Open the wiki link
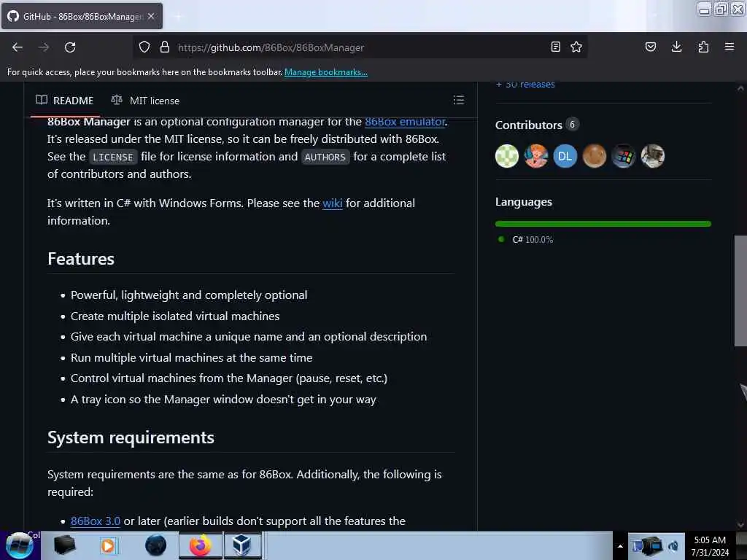Viewport: 747px width, 560px height. pyautogui.click(x=333, y=203)
